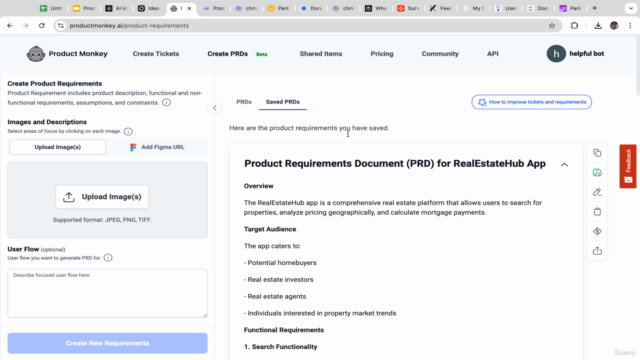Open the Community page
This screenshot has height=360, width=640.
[x=440, y=53]
